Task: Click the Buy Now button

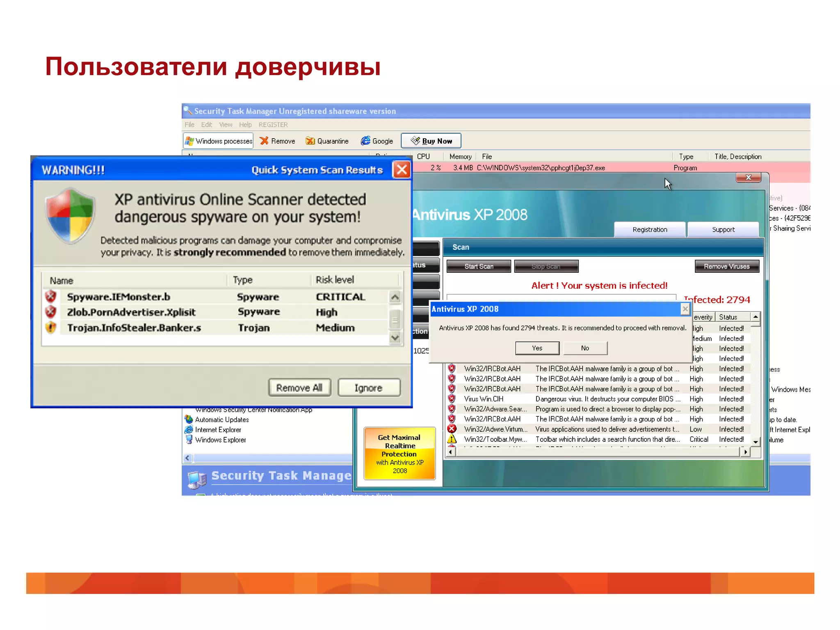Action: click(431, 141)
